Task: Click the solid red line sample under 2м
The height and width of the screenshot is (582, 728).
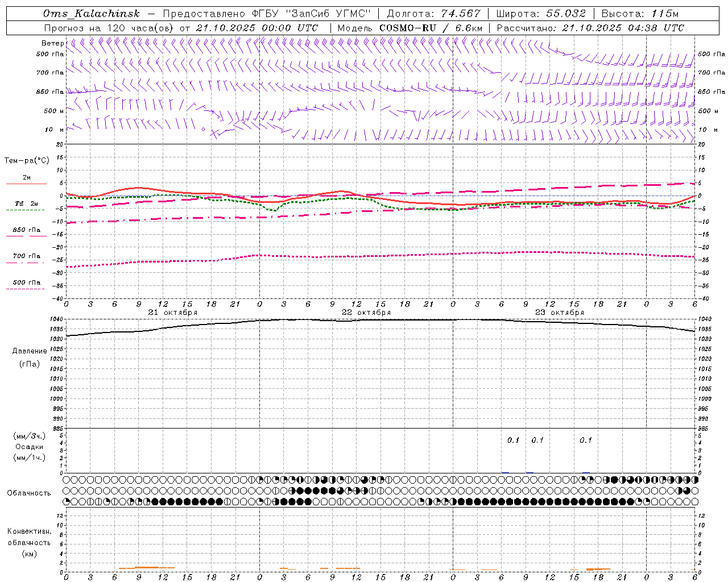Action: 26,184
